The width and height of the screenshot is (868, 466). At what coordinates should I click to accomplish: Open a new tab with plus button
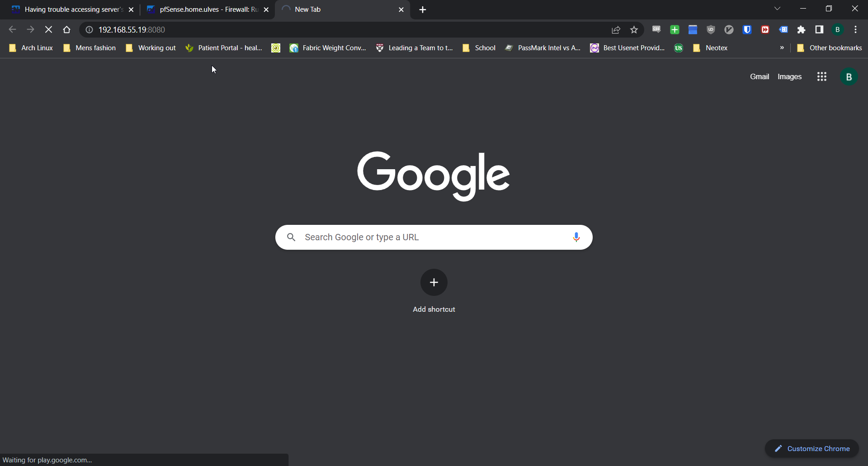[423, 10]
